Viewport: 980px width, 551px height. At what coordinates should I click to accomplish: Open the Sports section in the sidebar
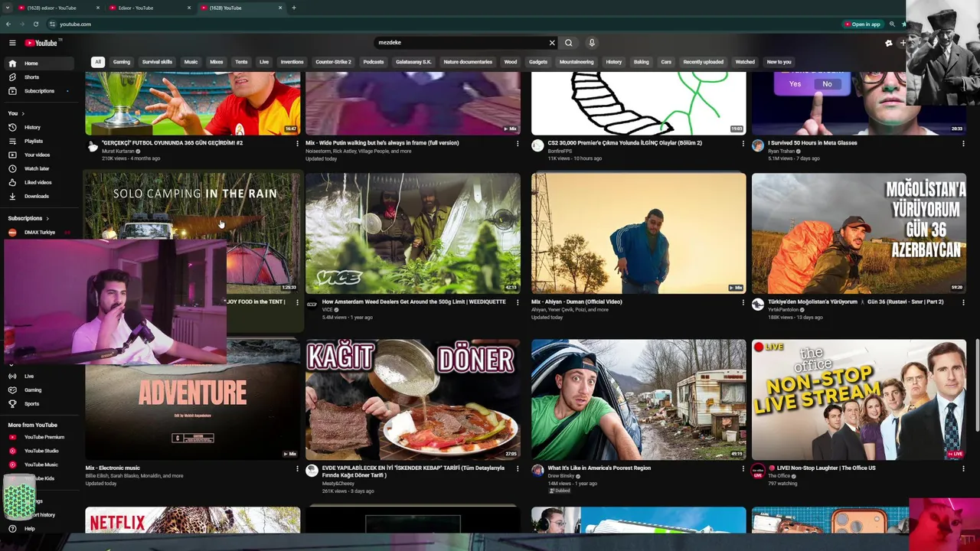click(41, 403)
